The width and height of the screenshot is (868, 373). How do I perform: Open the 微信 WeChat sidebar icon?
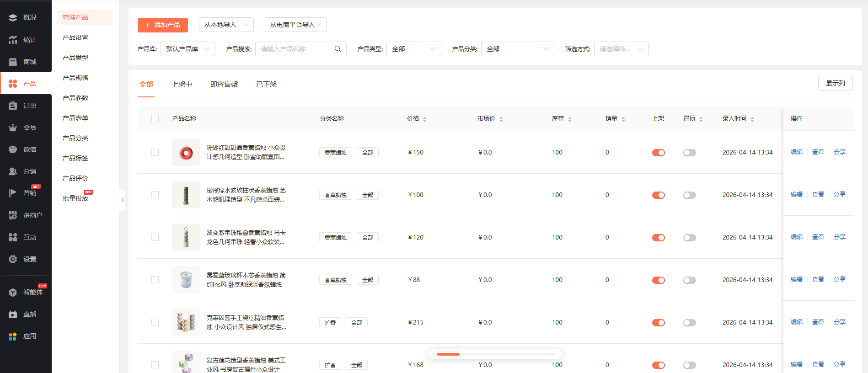coord(13,149)
